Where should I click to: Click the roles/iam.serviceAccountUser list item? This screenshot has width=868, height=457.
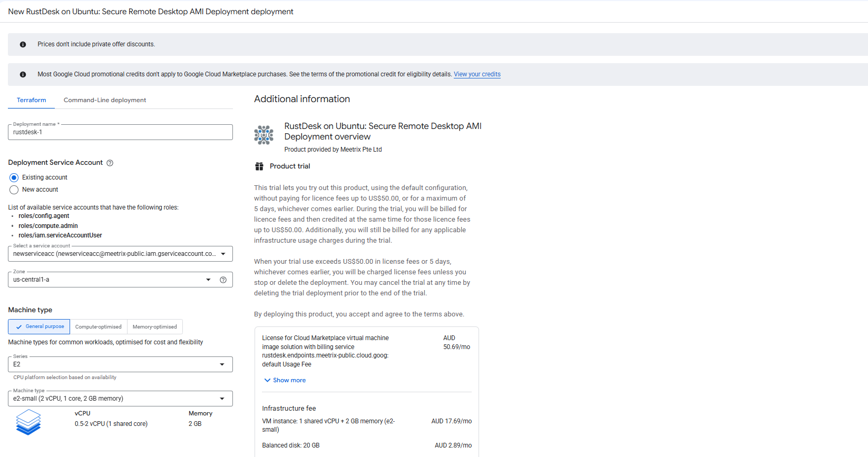pos(60,235)
